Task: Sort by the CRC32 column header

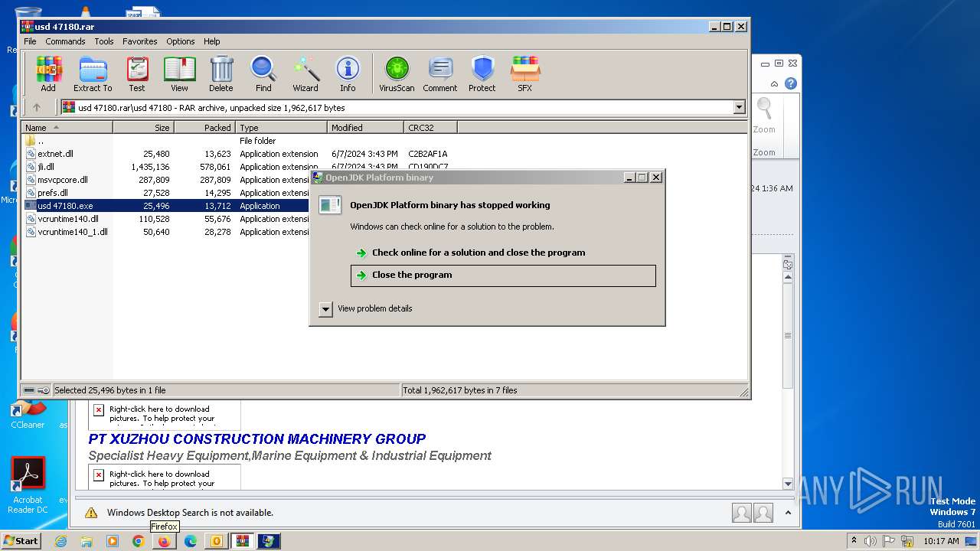Action: click(430, 128)
